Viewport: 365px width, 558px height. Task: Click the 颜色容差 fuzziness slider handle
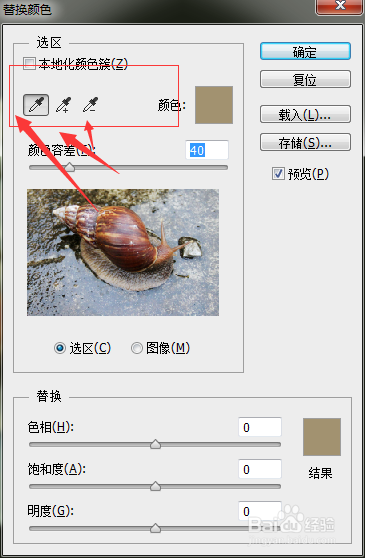tap(70, 167)
